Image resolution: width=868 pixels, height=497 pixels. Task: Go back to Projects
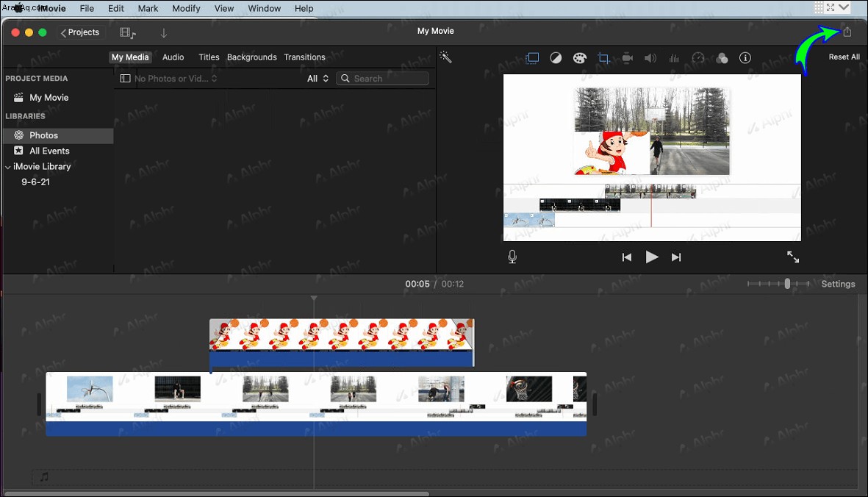(80, 32)
